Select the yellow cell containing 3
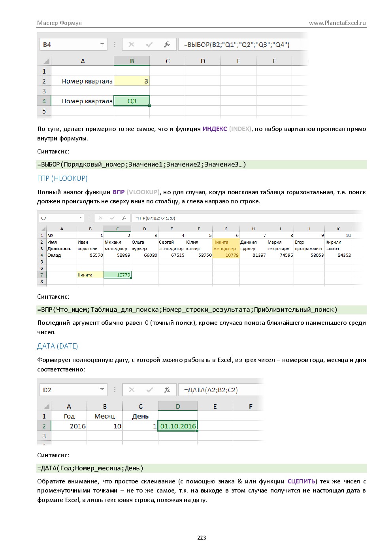 [x=132, y=81]
